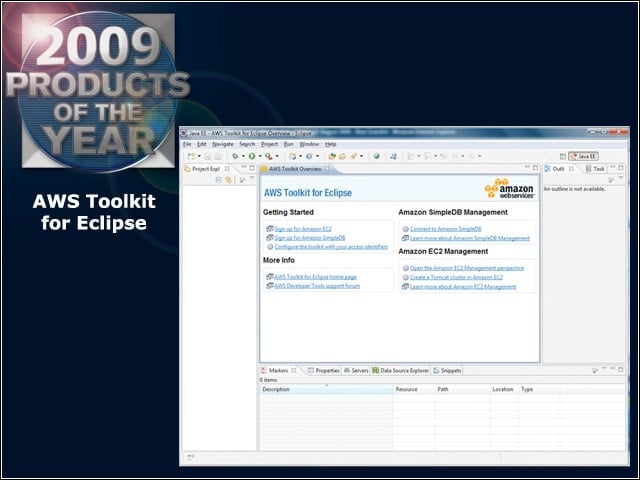640x480 pixels.
Task: Open the External Tools dropdown arrow
Action: point(277,156)
